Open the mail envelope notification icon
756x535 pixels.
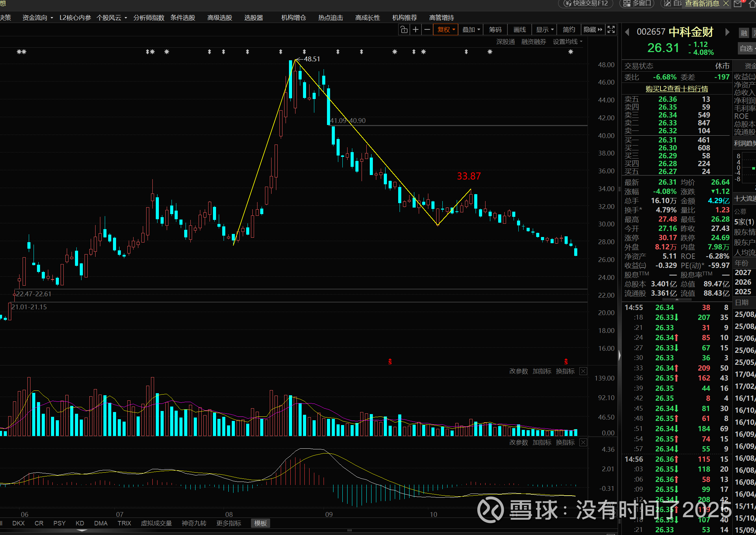click(738, 4)
